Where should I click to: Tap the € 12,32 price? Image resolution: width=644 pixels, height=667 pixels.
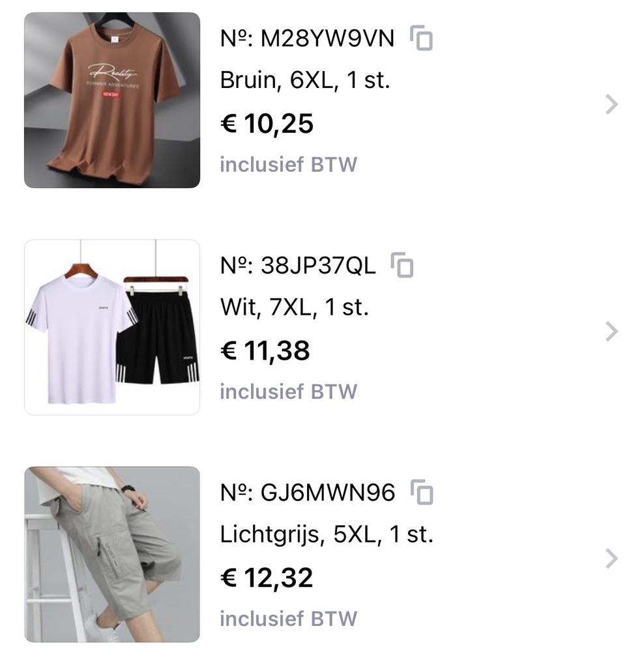point(267,578)
